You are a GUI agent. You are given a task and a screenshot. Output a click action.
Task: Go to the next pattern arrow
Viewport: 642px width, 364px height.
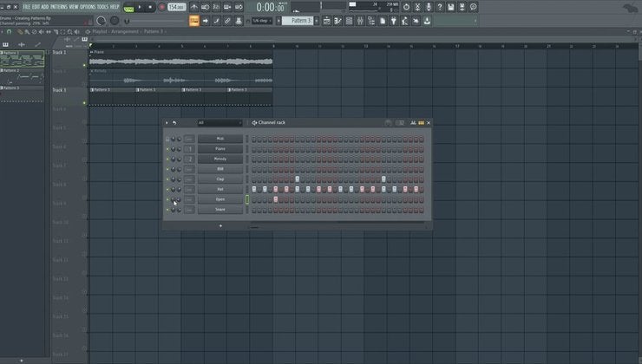coord(317,21)
